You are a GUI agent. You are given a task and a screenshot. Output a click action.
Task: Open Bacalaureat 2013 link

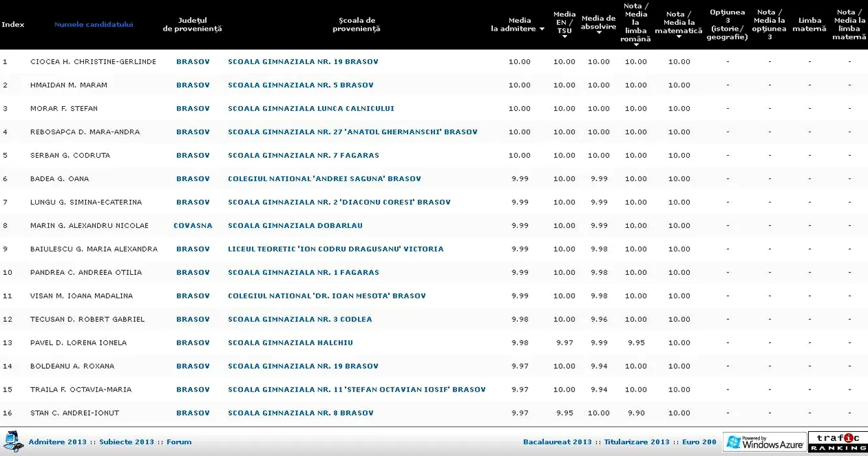tap(557, 442)
